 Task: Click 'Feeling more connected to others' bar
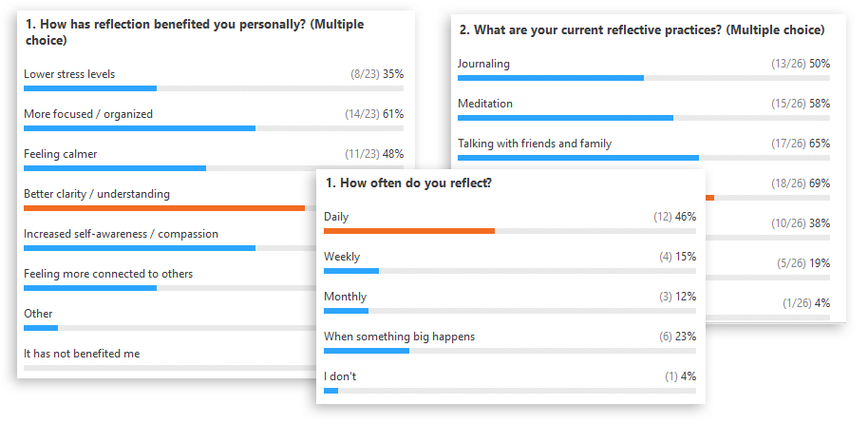pos(170,288)
